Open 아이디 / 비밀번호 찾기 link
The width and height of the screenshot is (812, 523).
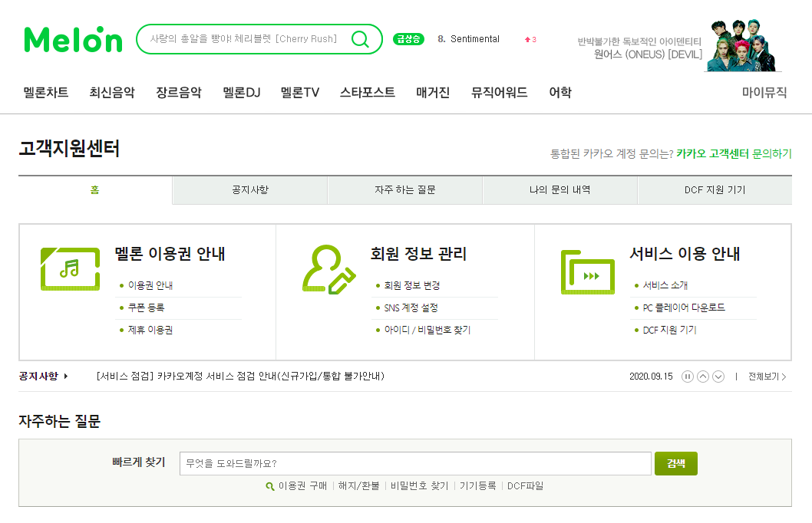tap(427, 330)
